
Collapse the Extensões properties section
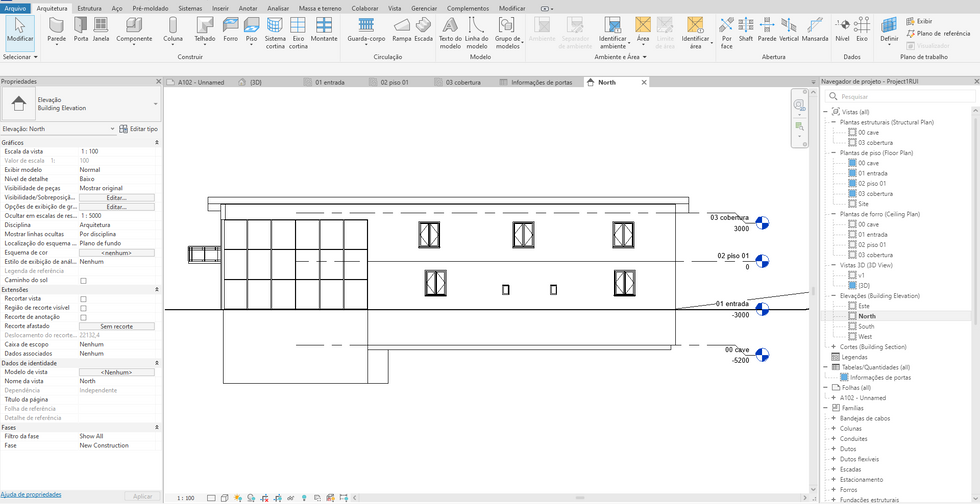157,290
